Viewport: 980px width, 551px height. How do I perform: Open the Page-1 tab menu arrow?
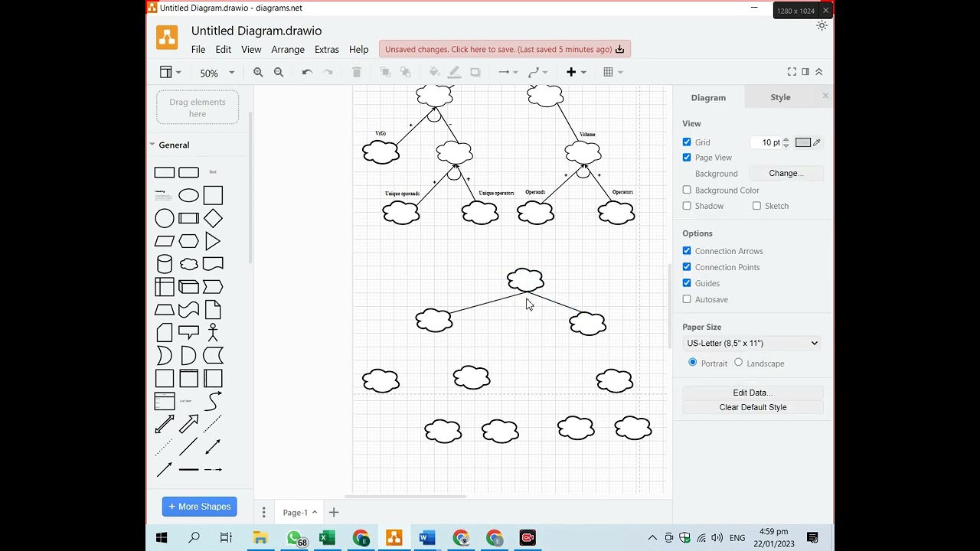(315, 512)
